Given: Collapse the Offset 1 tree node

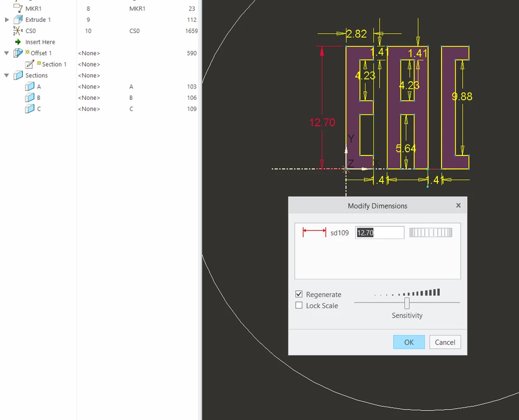Looking at the screenshot, I should (7, 53).
